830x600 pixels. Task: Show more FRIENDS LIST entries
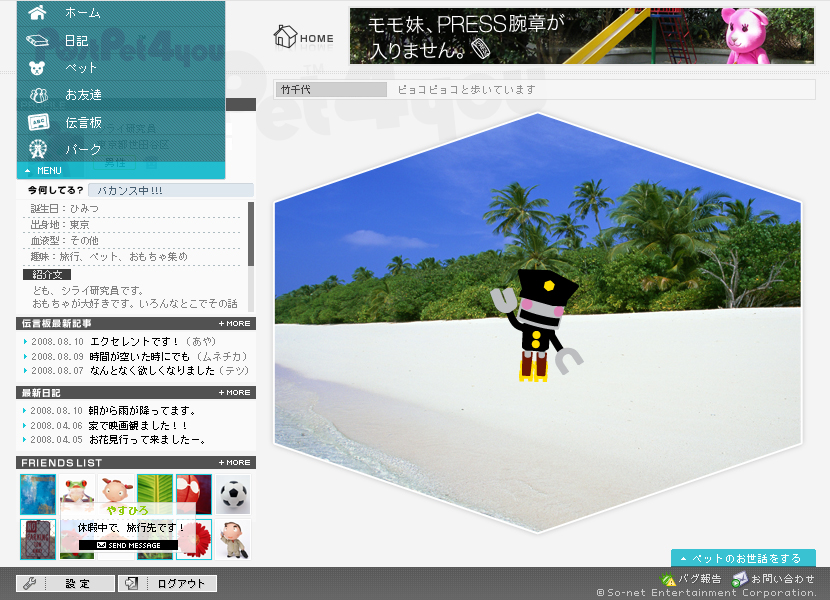pyautogui.click(x=234, y=462)
